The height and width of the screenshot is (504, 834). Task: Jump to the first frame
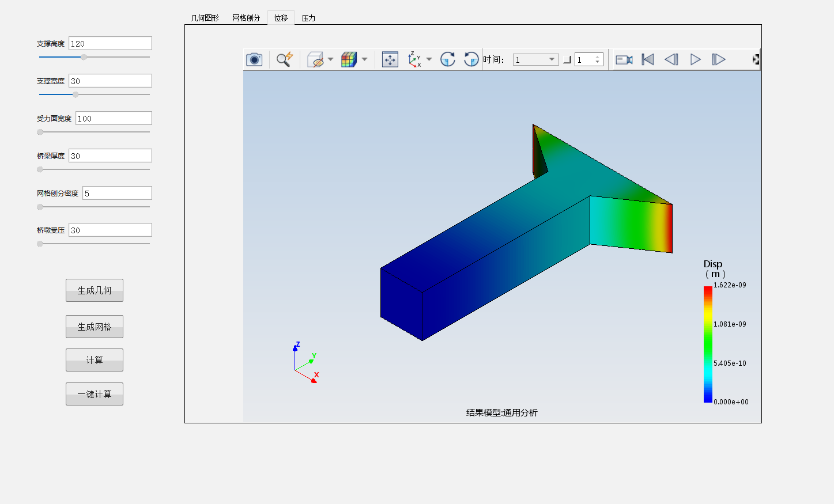pos(648,59)
